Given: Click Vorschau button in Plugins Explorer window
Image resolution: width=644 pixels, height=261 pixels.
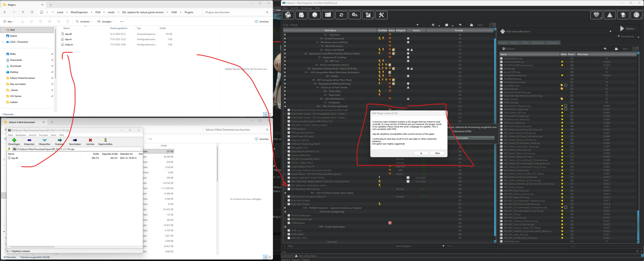Looking at the screenshot, I should (262, 21).
